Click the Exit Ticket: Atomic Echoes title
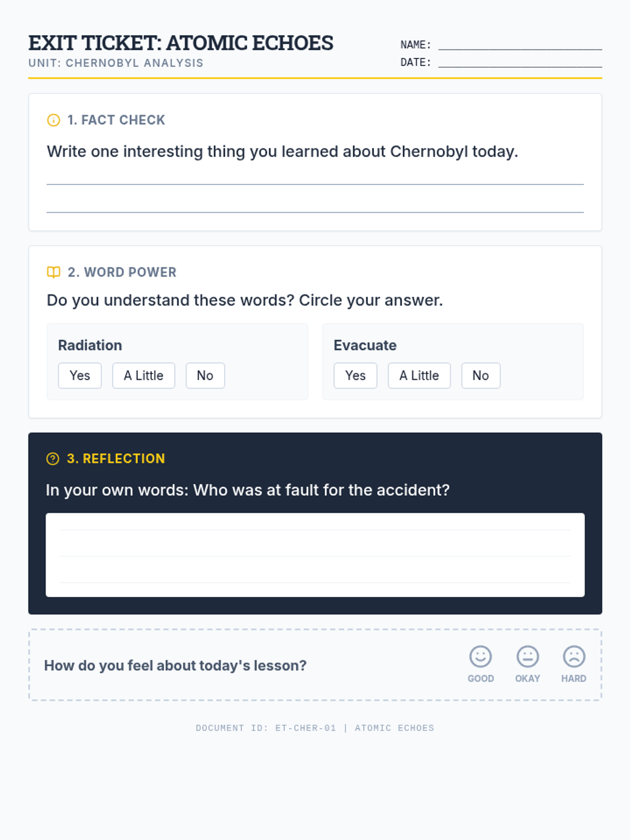This screenshot has width=630, height=840. [181, 43]
